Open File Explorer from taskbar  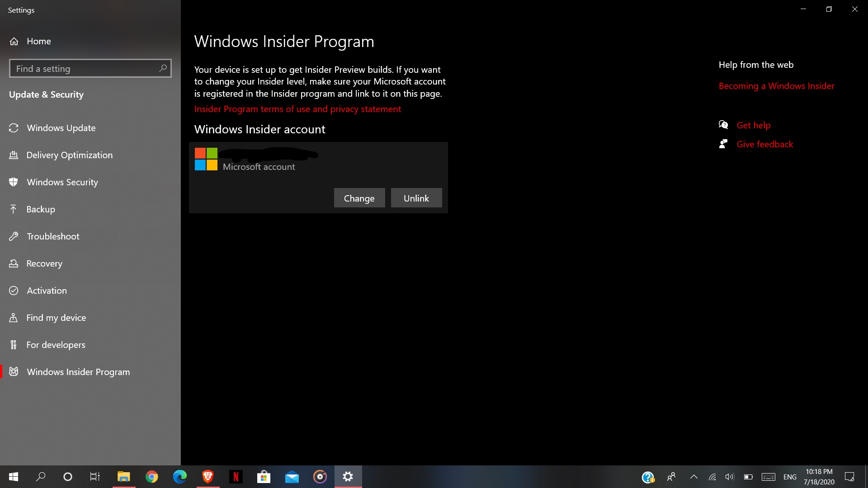(124, 477)
